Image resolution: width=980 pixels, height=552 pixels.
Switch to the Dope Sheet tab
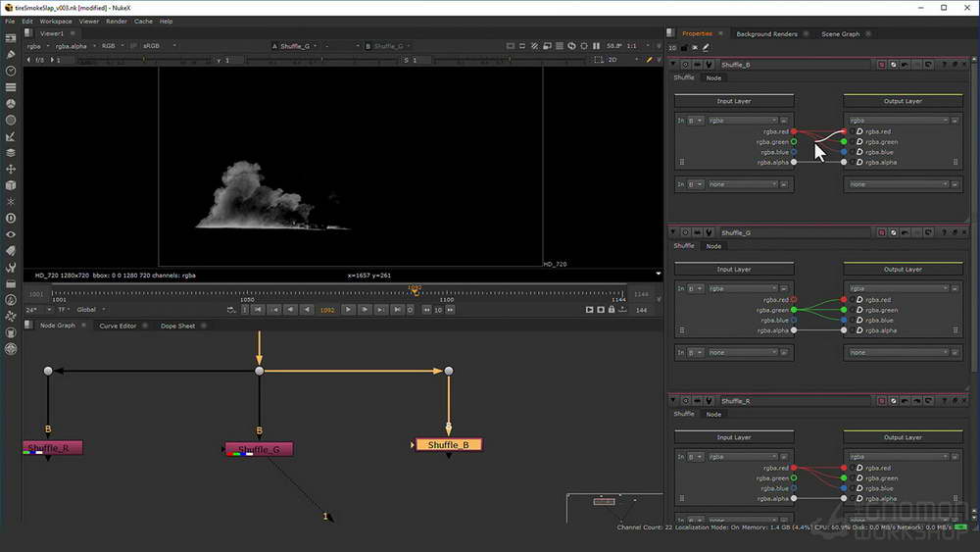click(x=177, y=326)
